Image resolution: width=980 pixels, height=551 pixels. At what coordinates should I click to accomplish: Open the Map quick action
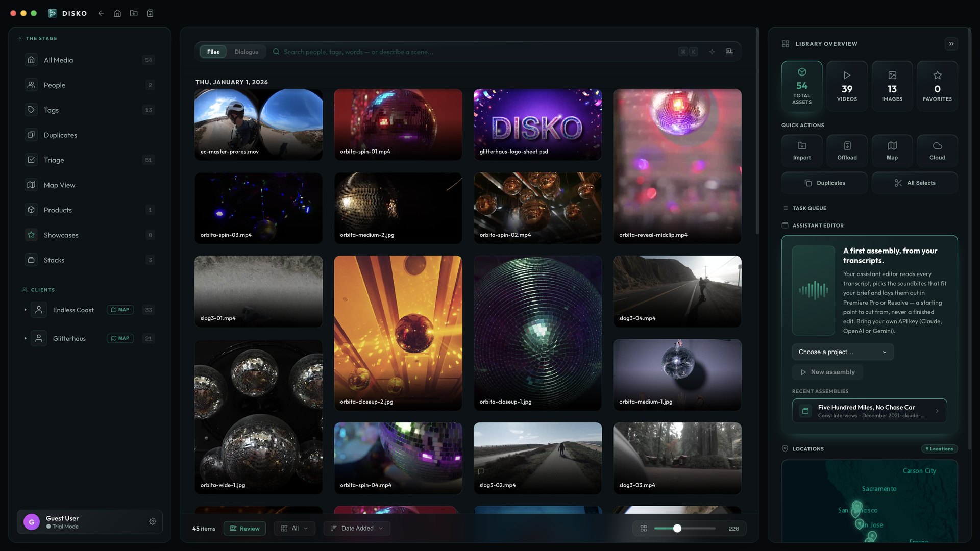click(x=892, y=151)
